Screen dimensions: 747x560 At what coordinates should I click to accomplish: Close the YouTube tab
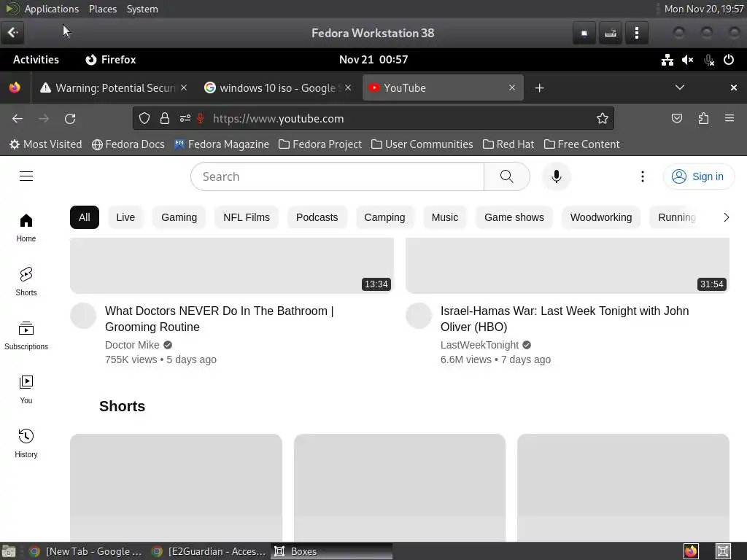[x=511, y=87]
